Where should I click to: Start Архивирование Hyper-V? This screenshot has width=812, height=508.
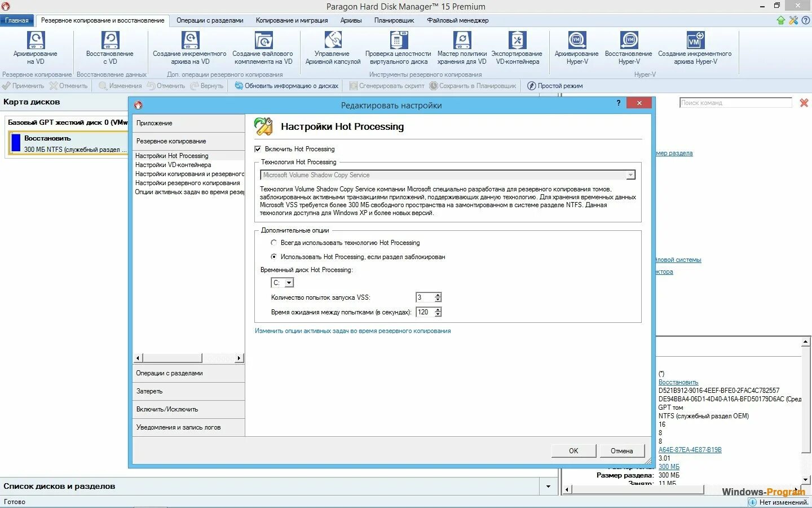(x=576, y=48)
